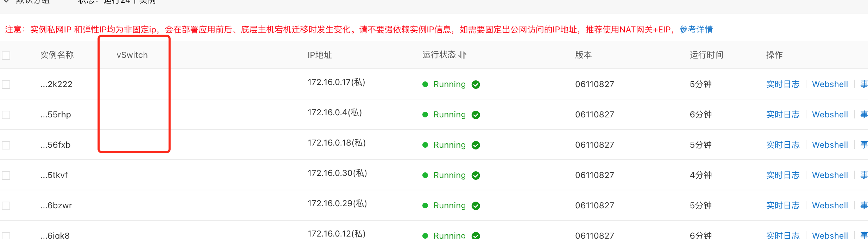Click instance name ...5tkvf
The width and height of the screenshot is (868, 239).
coord(54,175)
